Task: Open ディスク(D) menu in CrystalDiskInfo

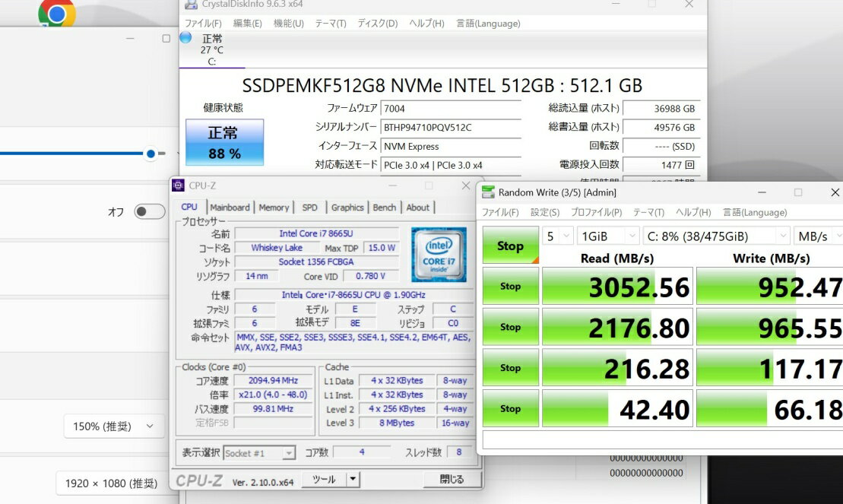Action: (x=377, y=24)
